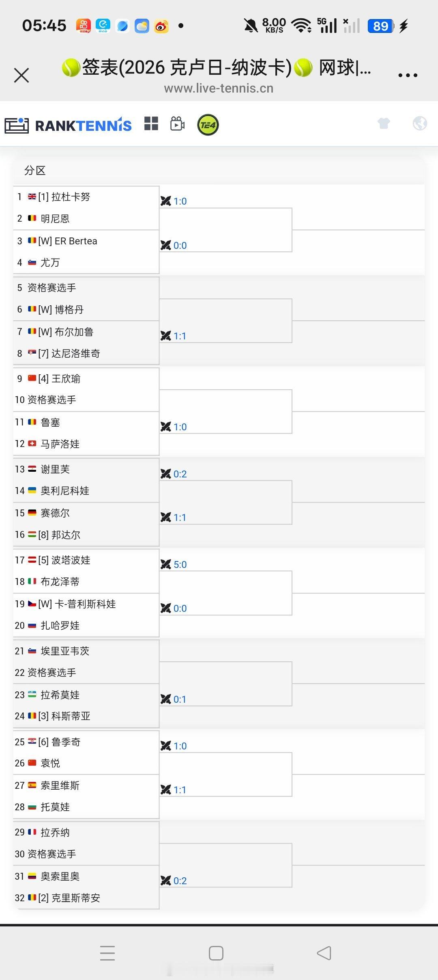The height and width of the screenshot is (980, 438).
Task: Open the Weibo app icon in status bar
Action: (x=161, y=25)
